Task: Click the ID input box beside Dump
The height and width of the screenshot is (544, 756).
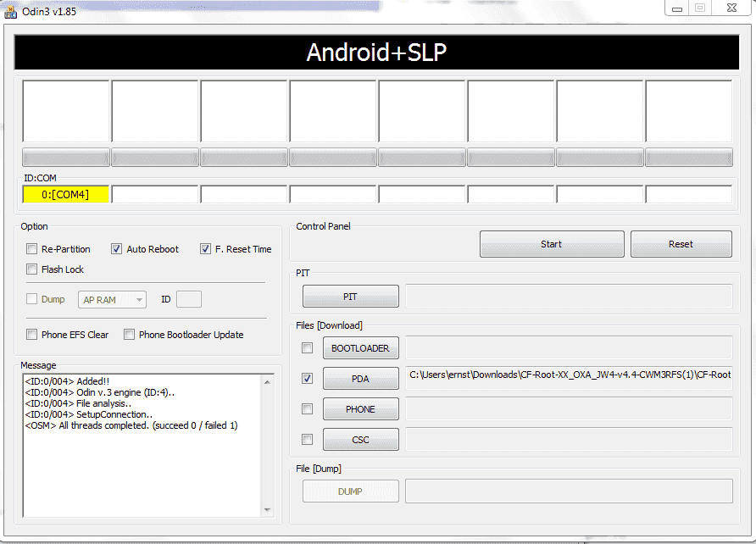Action: coord(189,299)
